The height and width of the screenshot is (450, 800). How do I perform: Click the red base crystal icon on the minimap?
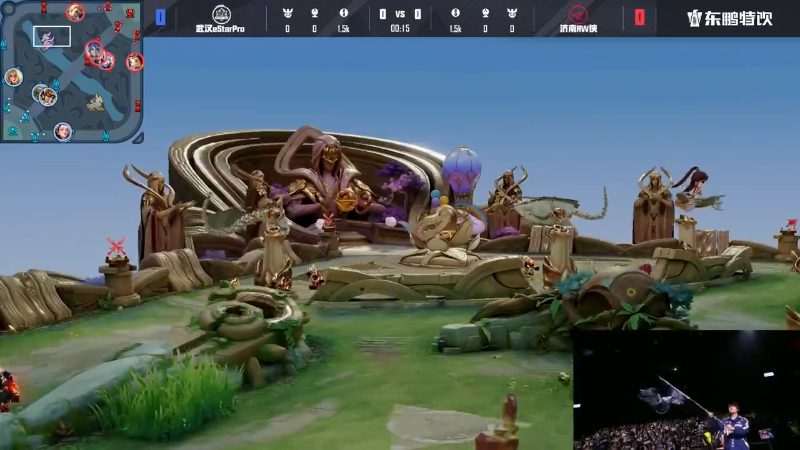coord(131,13)
